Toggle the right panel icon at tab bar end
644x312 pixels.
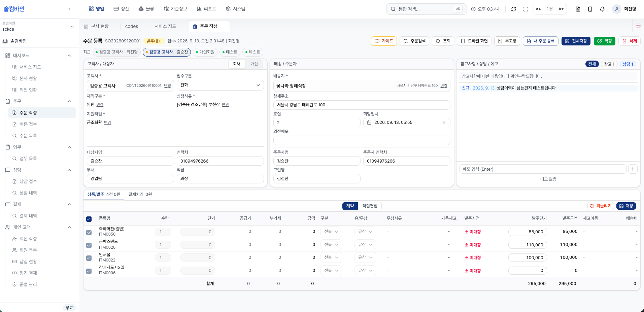[x=638, y=26]
